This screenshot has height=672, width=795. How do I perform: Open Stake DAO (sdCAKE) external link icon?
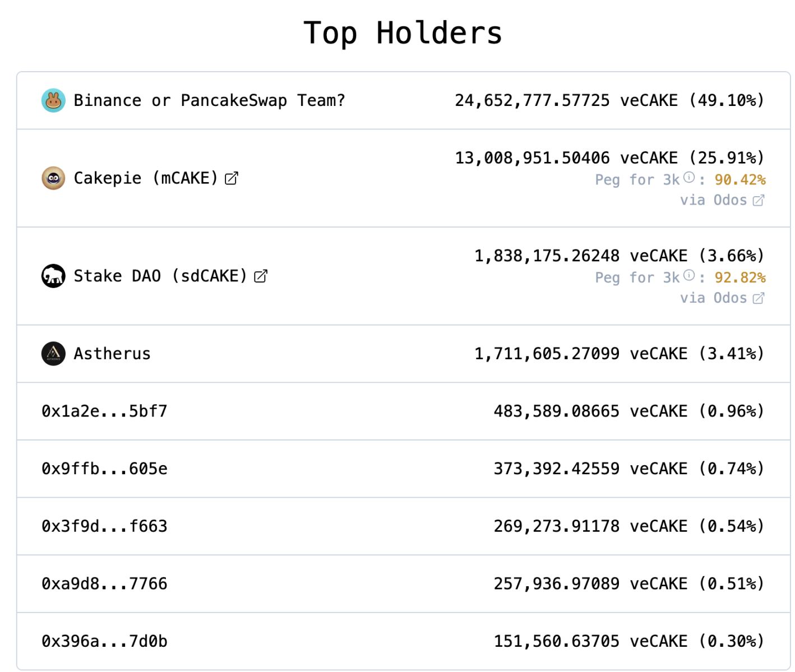pos(261,276)
